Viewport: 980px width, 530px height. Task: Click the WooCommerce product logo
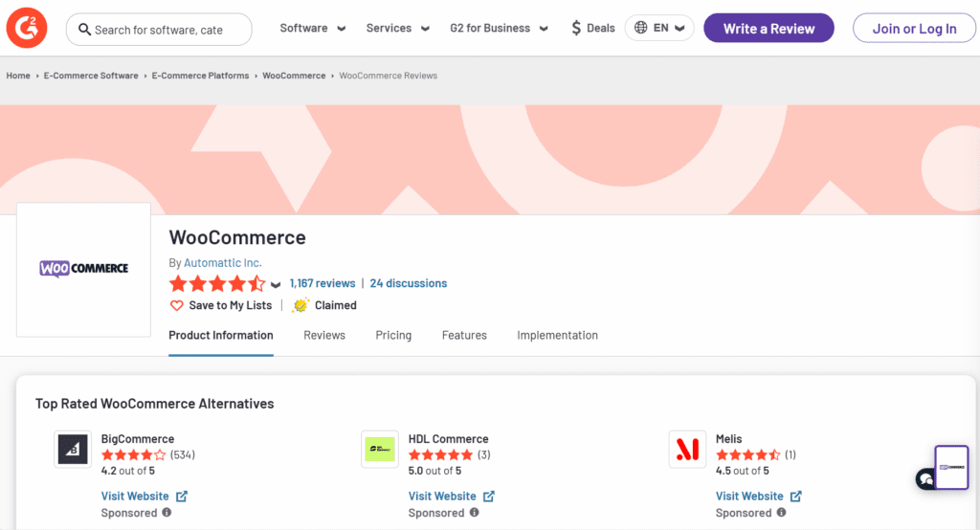pos(84,270)
